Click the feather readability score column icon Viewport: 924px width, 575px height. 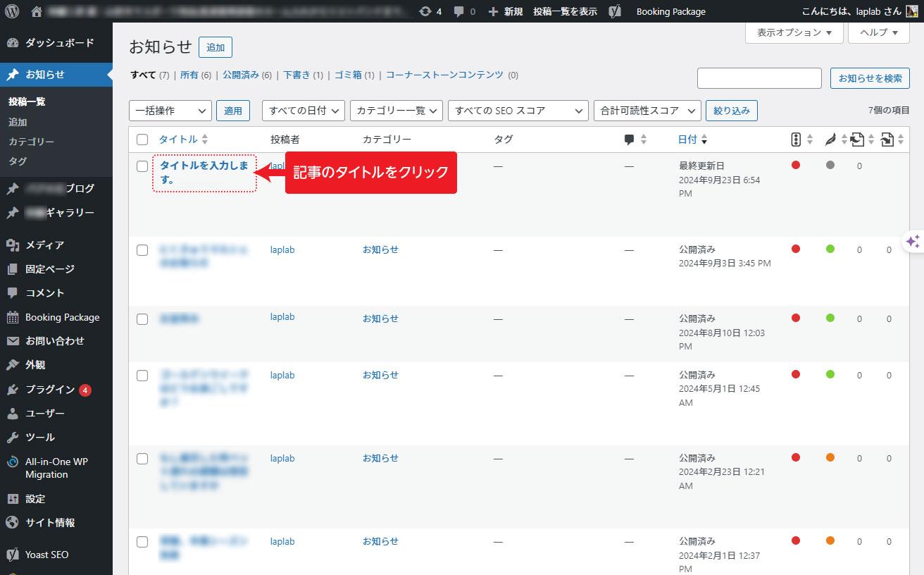pos(830,139)
